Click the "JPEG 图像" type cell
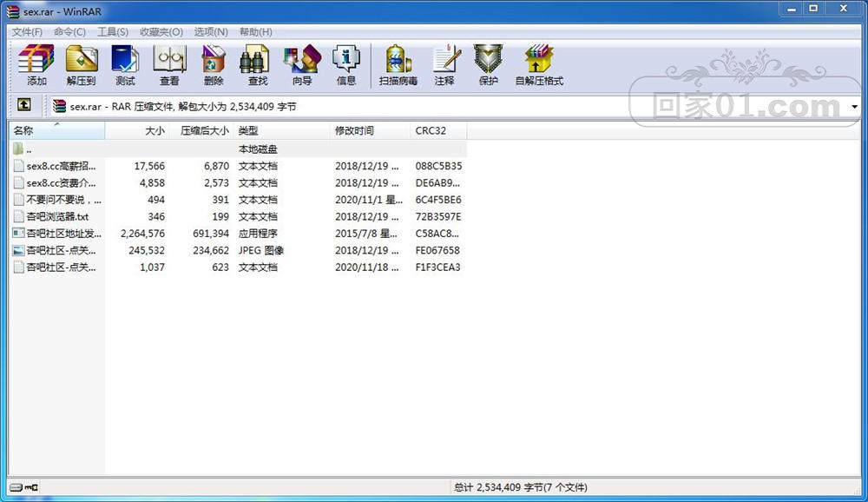Screen dimensions: 868x502 click(x=261, y=250)
